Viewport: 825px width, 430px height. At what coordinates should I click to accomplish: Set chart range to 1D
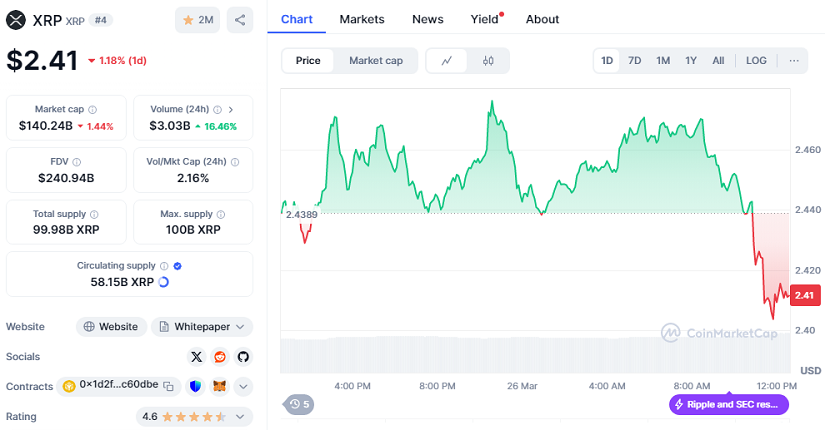pos(607,61)
